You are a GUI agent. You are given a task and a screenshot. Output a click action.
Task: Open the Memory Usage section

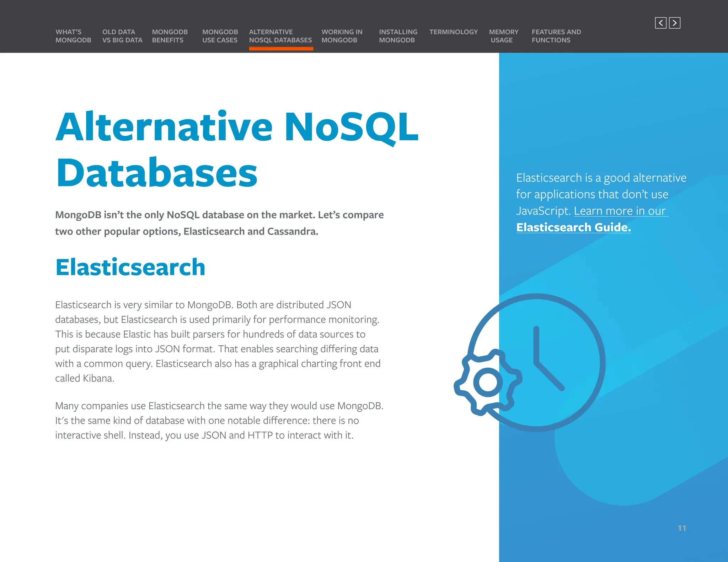503,36
